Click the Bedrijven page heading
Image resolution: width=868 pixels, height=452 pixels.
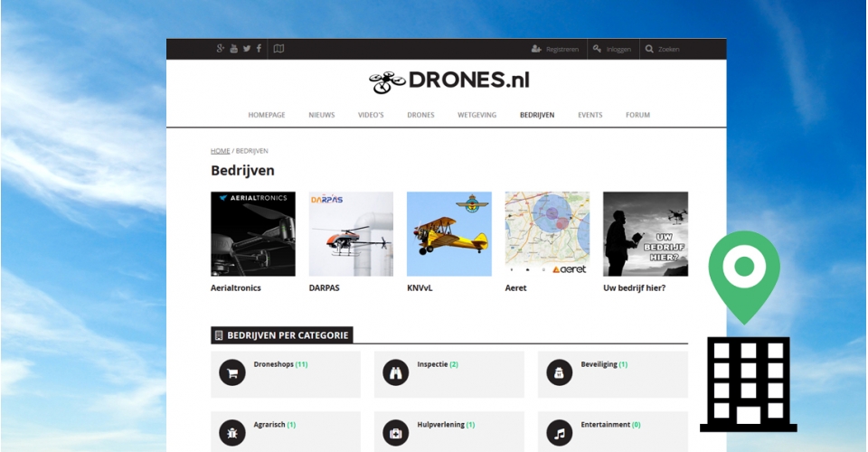(242, 170)
